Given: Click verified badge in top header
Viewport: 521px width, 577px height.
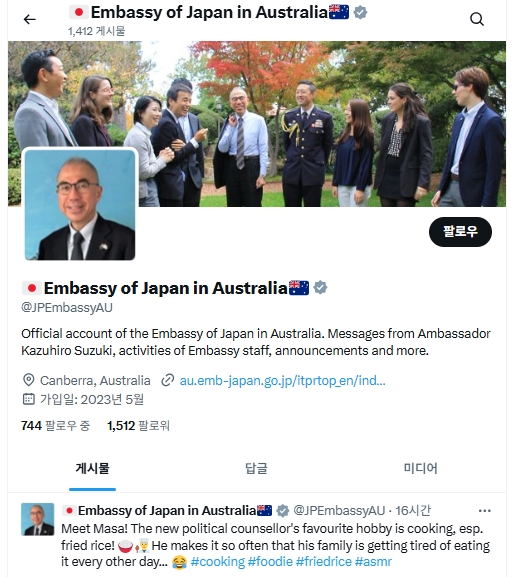Looking at the screenshot, I should pos(360,13).
